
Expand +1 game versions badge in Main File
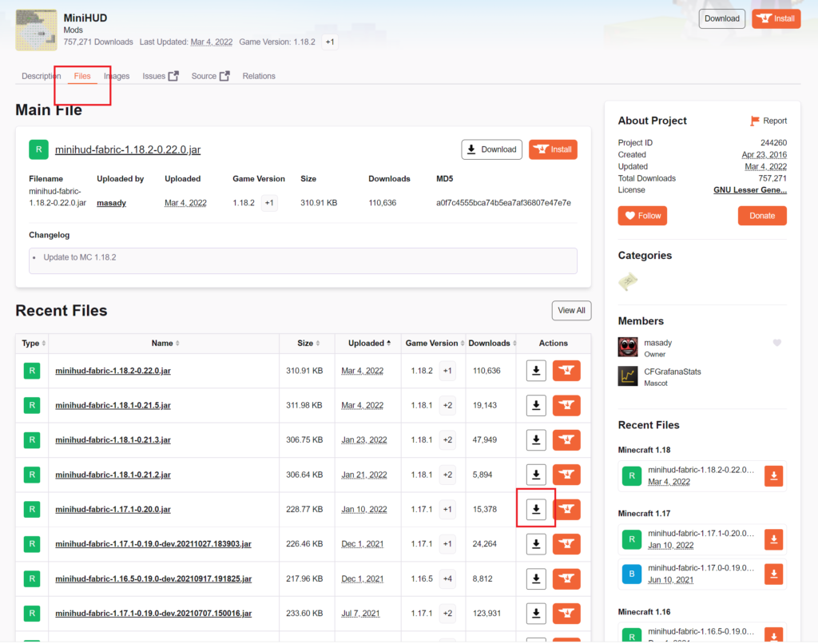tap(269, 203)
